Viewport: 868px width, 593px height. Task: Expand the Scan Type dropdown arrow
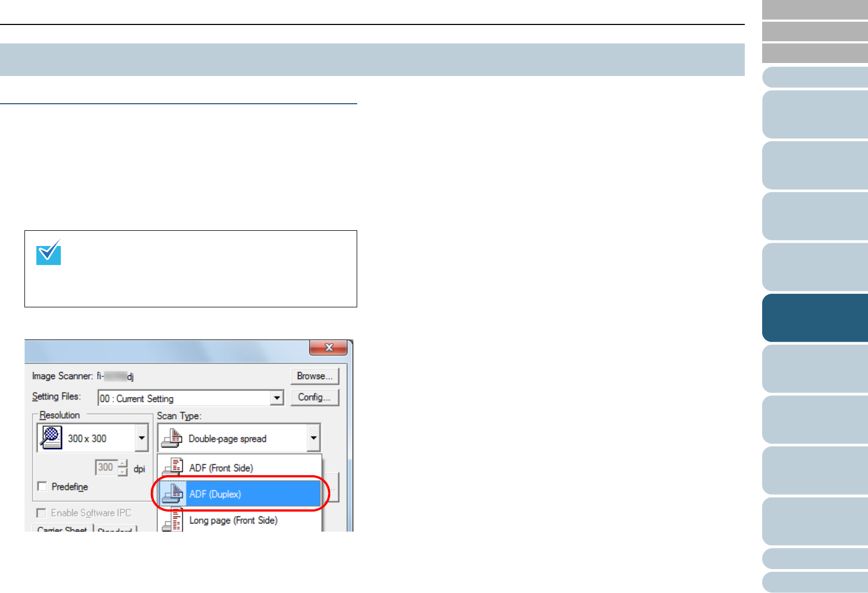point(313,438)
